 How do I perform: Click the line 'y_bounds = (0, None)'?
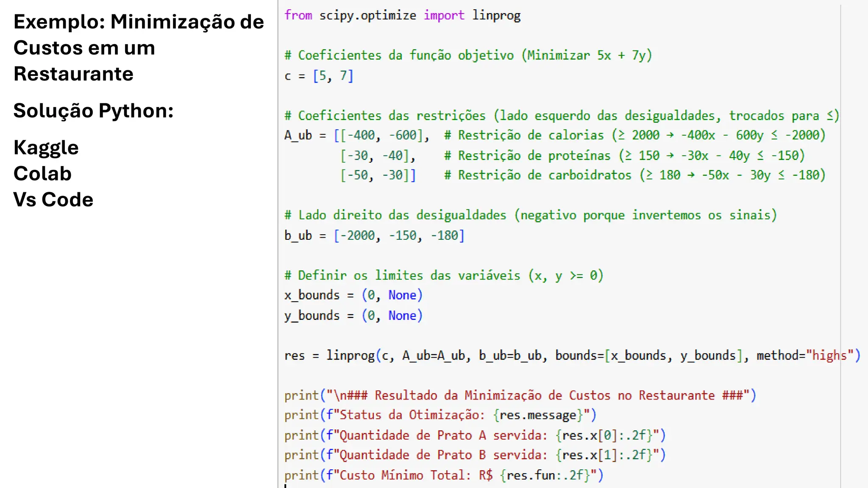click(x=353, y=316)
